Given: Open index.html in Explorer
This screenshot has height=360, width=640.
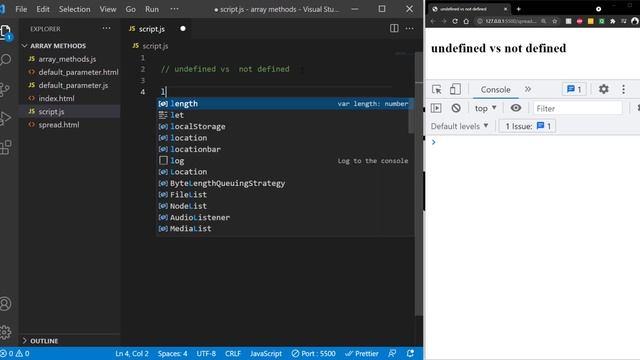Looking at the screenshot, I should point(56,98).
